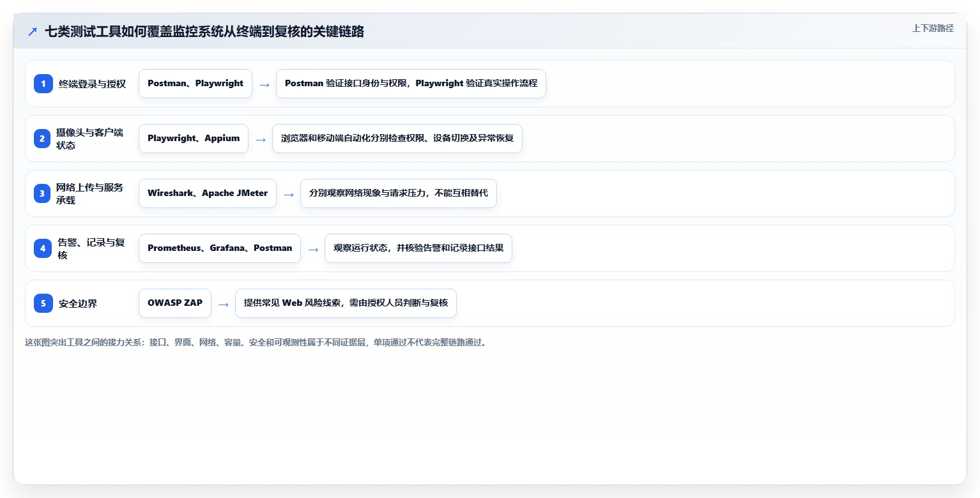This screenshot has height=498, width=980.
Task: Click the 提供常见 Web 风险线索 description box
Action: click(x=346, y=303)
